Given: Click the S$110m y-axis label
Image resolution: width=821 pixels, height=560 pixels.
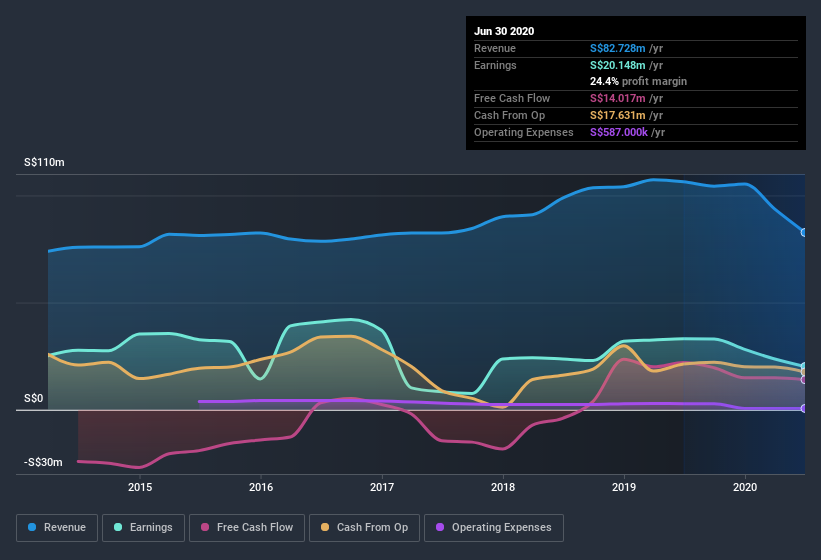Looking at the screenshot, I should (44, 162).
